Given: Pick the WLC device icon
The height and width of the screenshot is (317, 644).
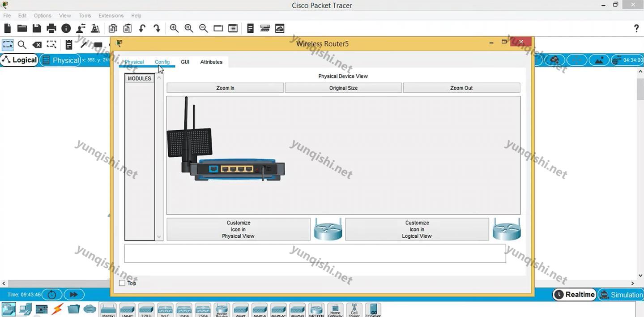Looking at the screenshot, I should pos(165,310).
